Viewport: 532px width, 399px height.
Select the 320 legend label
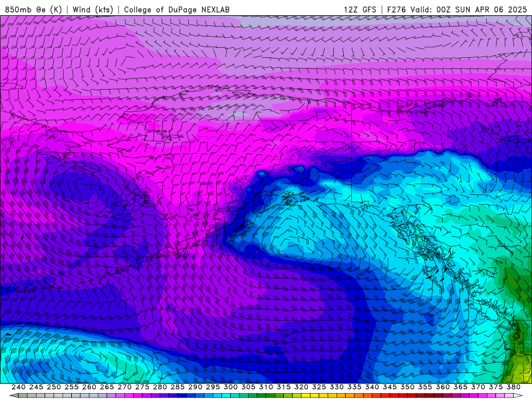coord(301,387)
